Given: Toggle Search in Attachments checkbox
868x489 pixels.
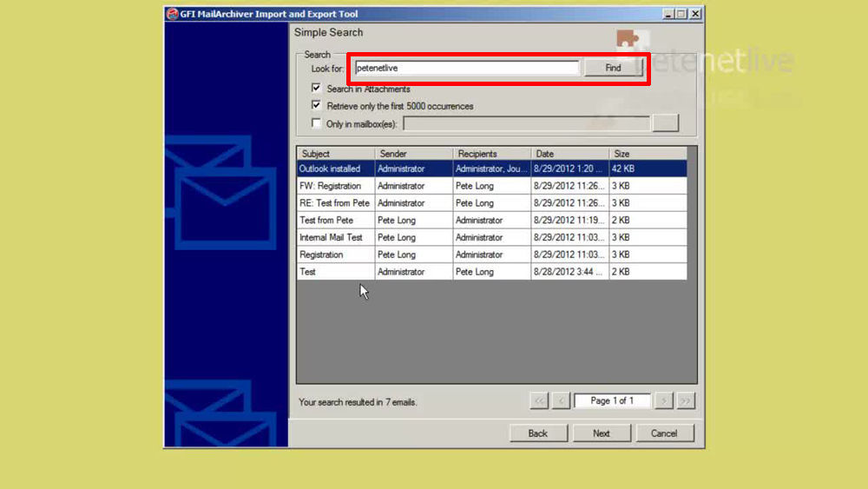Looking at the screenshot, I should pyautogui.click(x=316, y=88).
